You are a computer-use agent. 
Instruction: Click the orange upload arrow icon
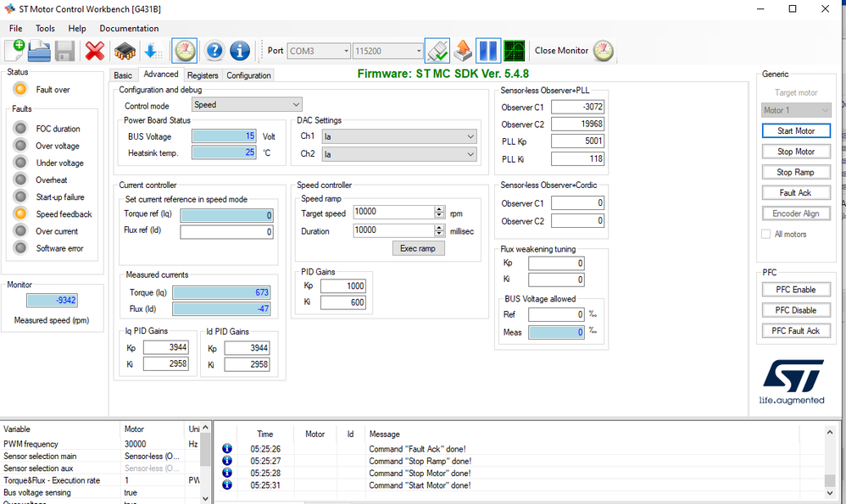click(462, 51)
